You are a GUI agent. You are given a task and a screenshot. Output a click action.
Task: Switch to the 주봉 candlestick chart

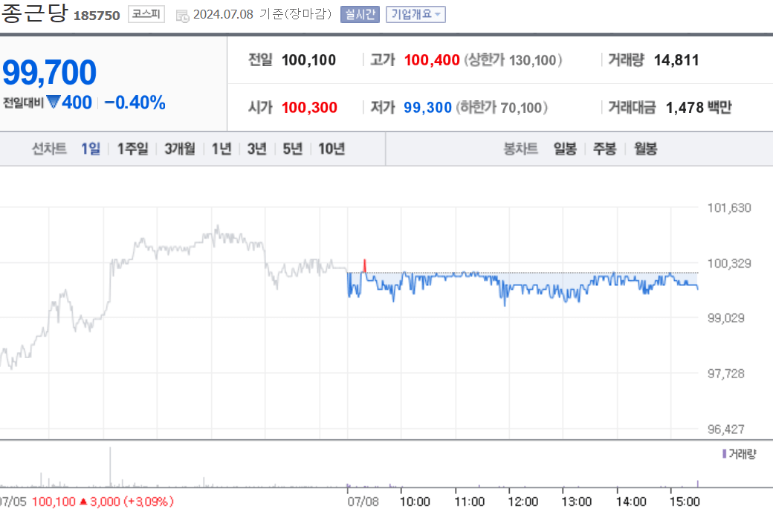(x=604, y=149)
